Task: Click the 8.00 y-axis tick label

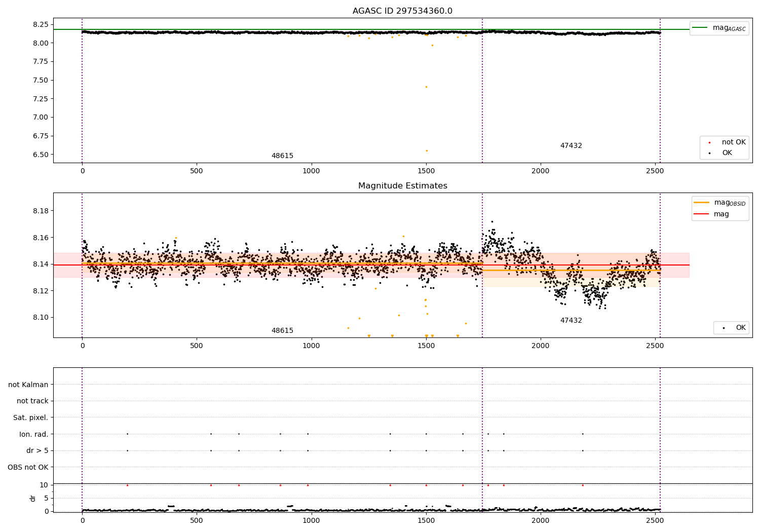Action: pyautogui.click(x=40, y=43)
